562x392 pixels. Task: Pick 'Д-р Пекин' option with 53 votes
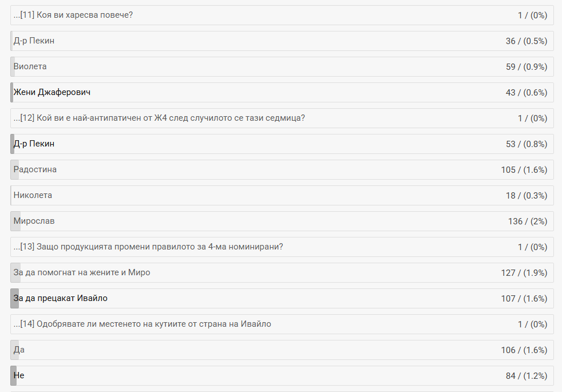pos(34,144)
